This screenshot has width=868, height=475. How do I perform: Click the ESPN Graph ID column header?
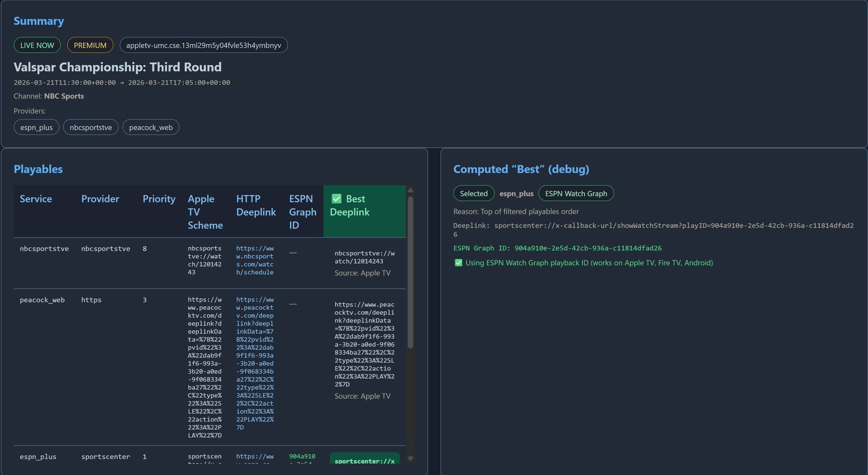[x=302, y=212]
